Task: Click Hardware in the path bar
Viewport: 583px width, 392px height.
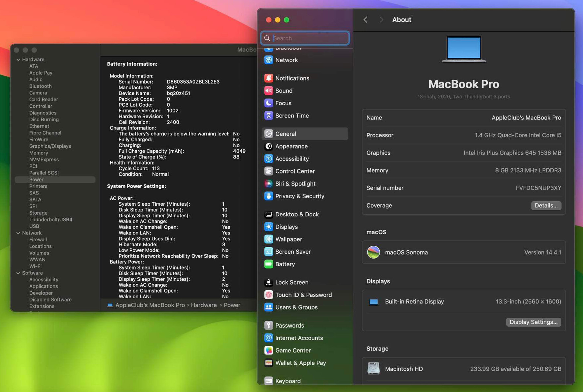Action: click(x=204, y=305)
